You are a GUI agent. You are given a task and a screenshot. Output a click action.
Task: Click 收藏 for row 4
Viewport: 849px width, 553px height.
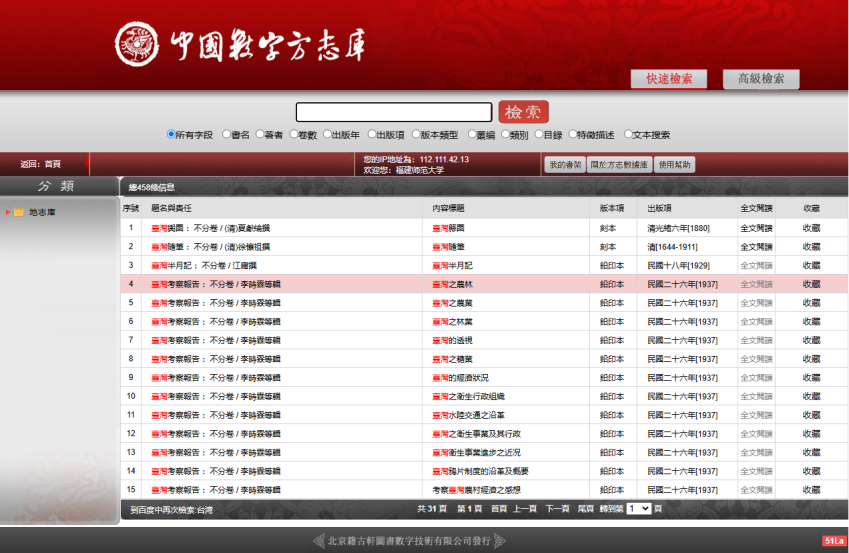pyautogui.click(x=811, y=284)
